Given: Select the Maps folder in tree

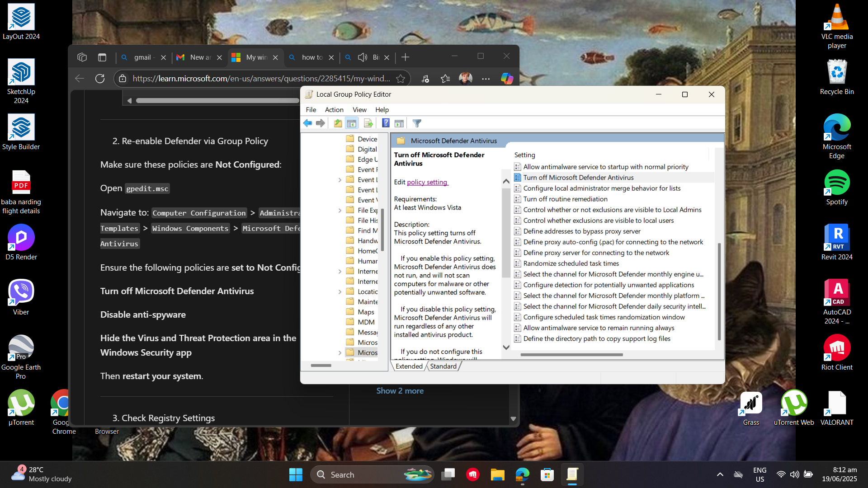Looking at the screenshot, I should click(366, 312).
